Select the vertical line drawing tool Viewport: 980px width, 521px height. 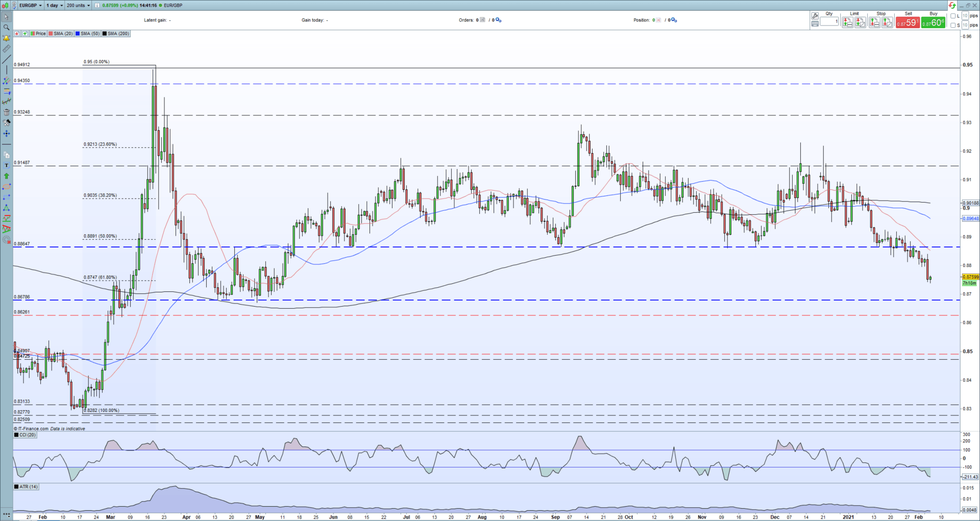(6, 70)
